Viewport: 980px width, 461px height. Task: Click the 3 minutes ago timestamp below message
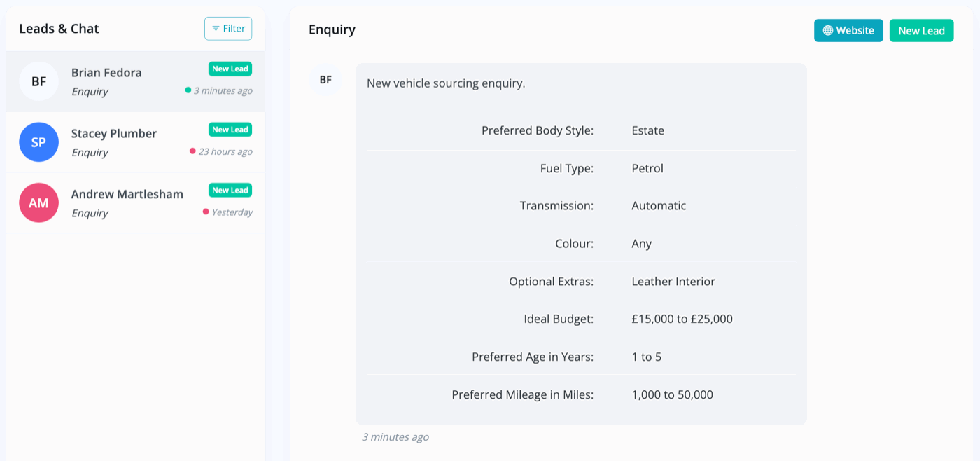coord(395,437)
